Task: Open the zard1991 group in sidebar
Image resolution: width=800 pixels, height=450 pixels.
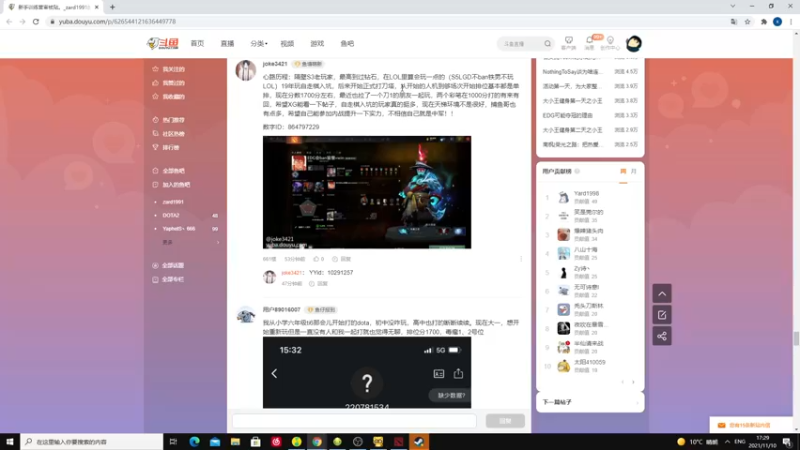Action: (x=173, y=202)
